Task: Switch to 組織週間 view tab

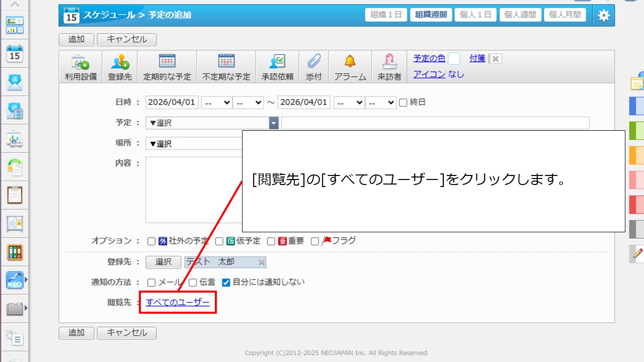Action: pos(431,15)
